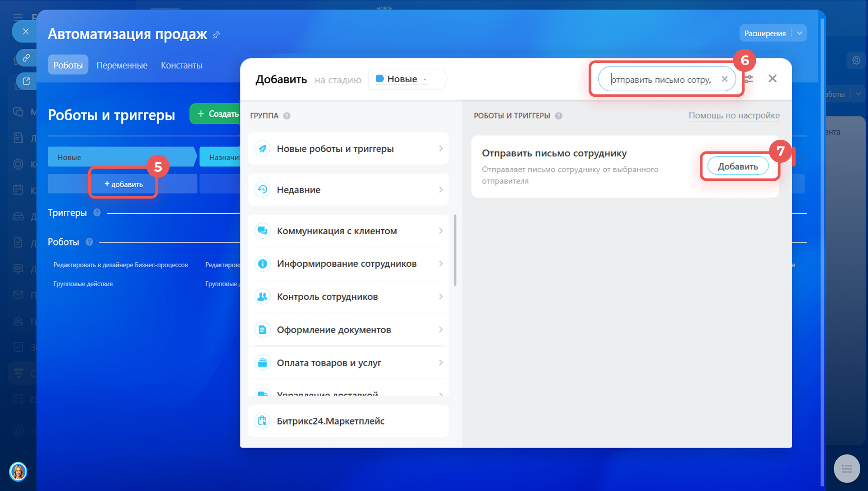Image resolution: width=868 pixels, height=491 pixels.
Task: Open Помощь по настройке link
Action: click(734, 115)
